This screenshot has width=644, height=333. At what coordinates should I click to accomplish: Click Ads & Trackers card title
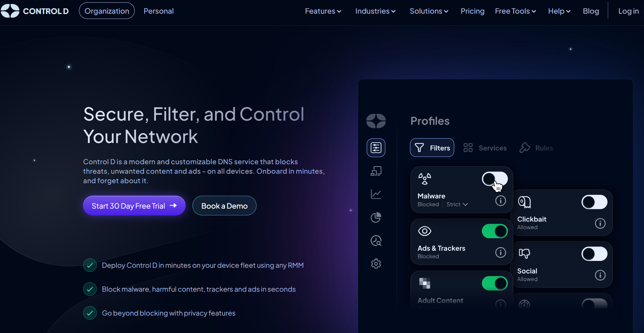tap(441, 248)
